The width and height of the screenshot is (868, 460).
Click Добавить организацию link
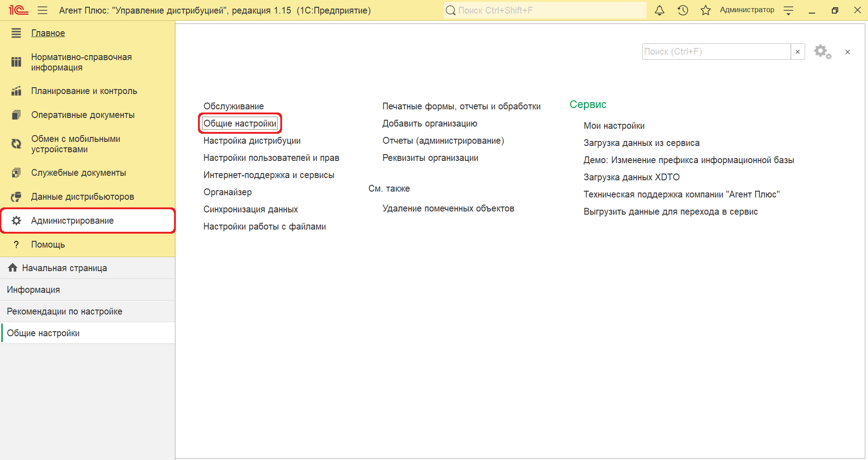pos(430,123)
